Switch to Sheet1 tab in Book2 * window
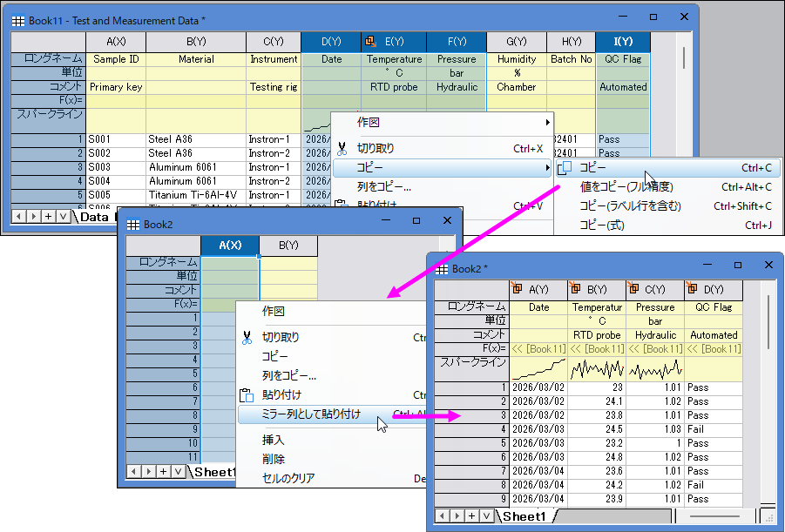The width and height of the screenshot is (785, 532). pyautogui.click(x=524, y=516)
